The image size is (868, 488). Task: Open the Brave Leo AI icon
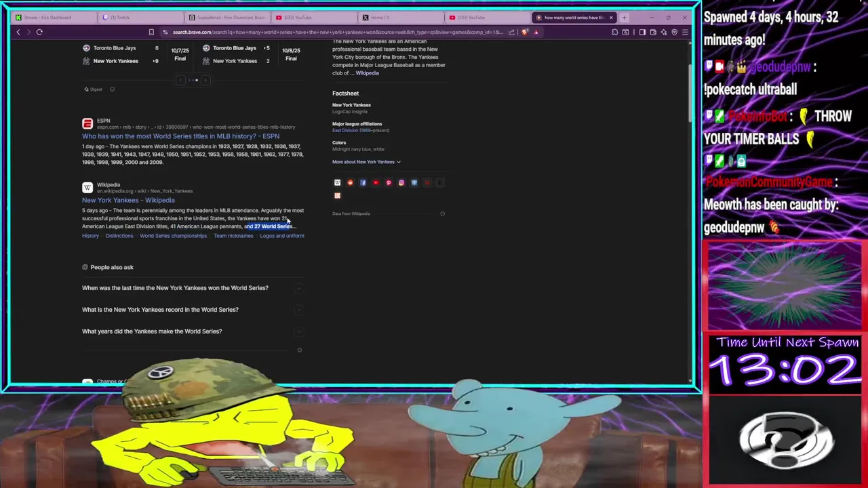(x=664, y=32)
